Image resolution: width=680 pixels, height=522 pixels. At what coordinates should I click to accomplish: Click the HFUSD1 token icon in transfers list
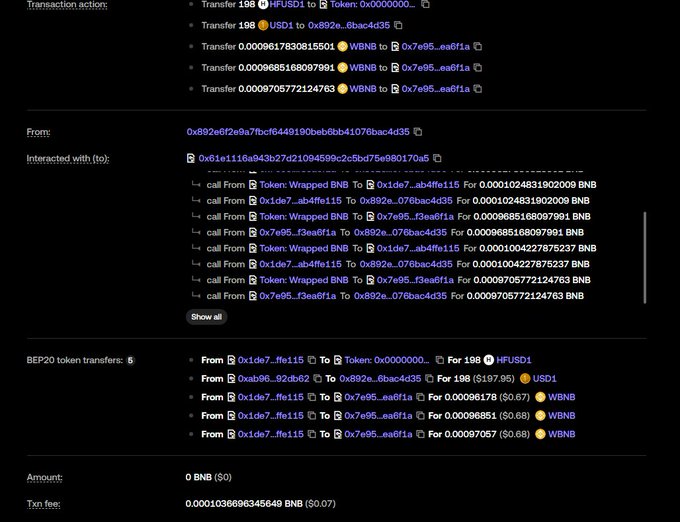489,360
